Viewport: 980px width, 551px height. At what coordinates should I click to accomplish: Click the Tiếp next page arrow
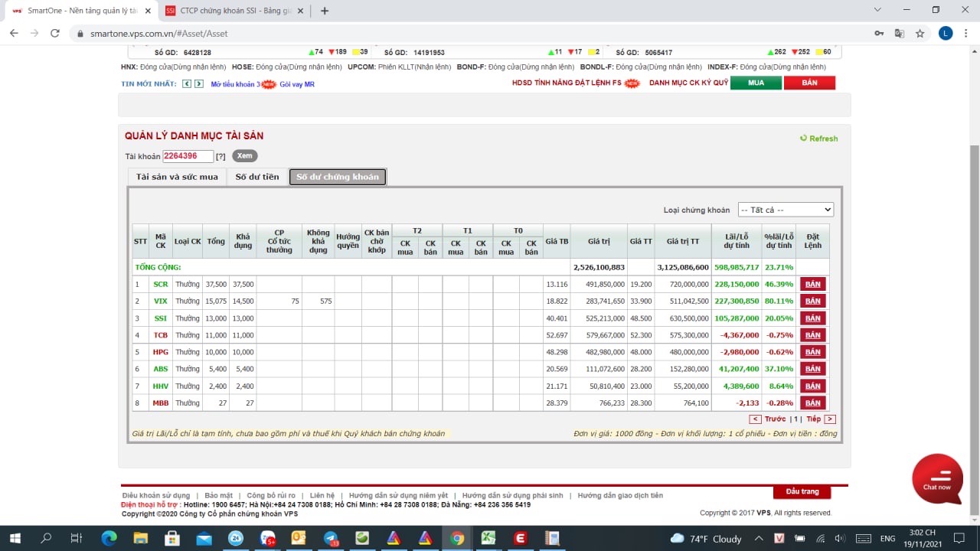pyautogui.click(x=830, y=419)
